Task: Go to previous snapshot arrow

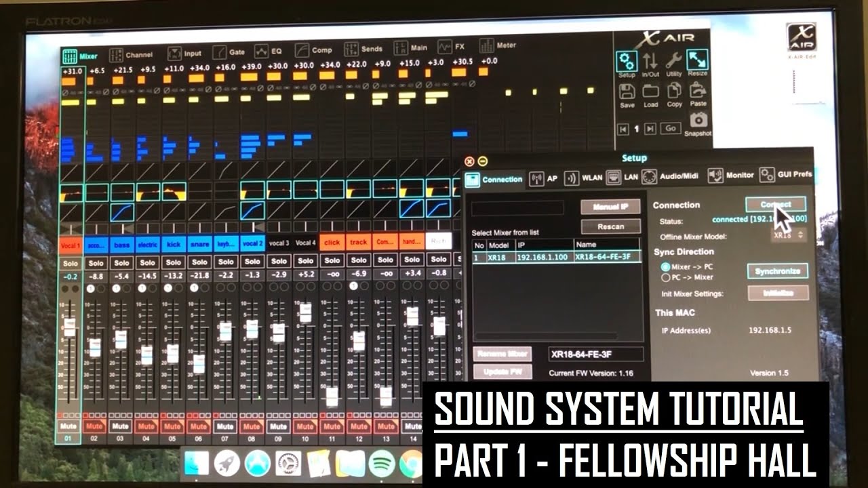Action: pyautogui.click(x=623, y=129)
